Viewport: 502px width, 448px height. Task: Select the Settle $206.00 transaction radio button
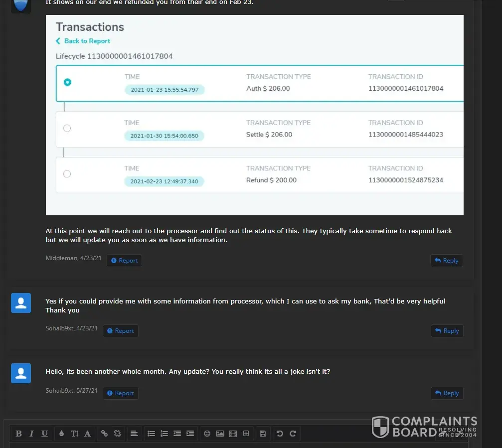(x=67, y=128)
